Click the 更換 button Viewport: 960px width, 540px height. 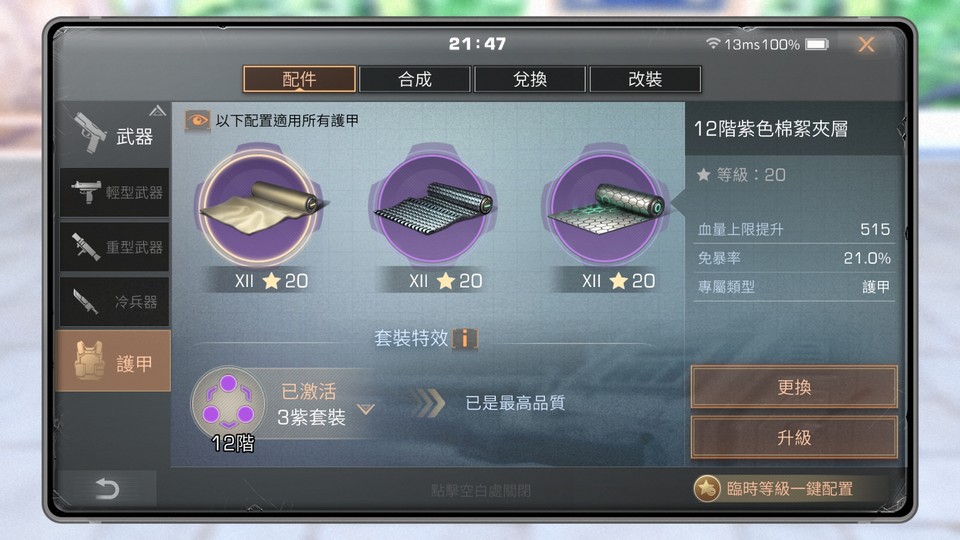pos(794,387)
